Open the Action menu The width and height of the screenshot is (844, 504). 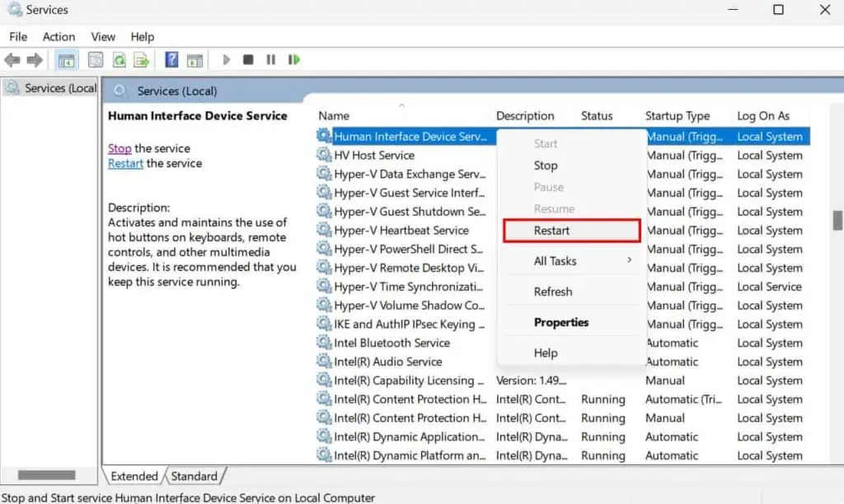pos(58,36)
